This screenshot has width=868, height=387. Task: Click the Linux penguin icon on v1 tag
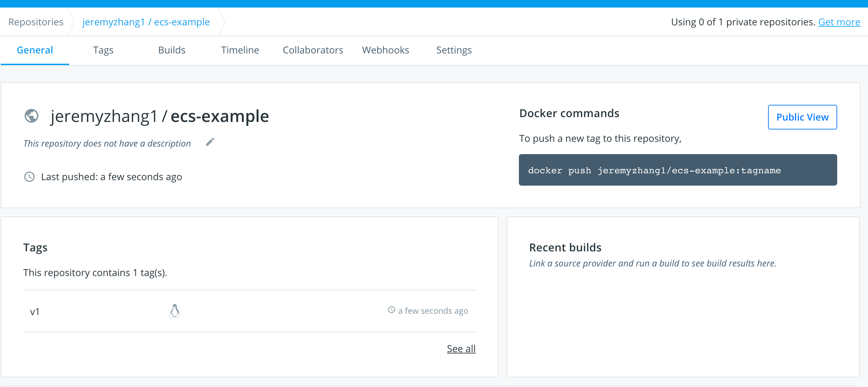point(175,311)
